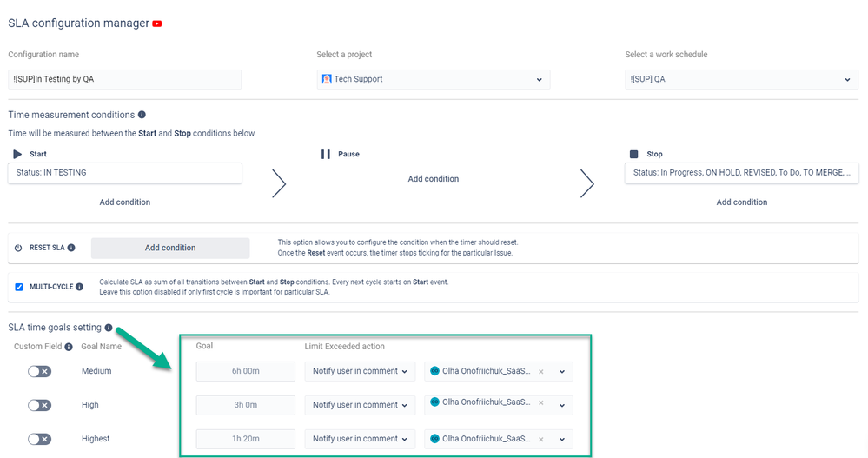This screenshot has height=458, width=868.
Task: Click the Configuration name input field
Action: click(125, 79)
